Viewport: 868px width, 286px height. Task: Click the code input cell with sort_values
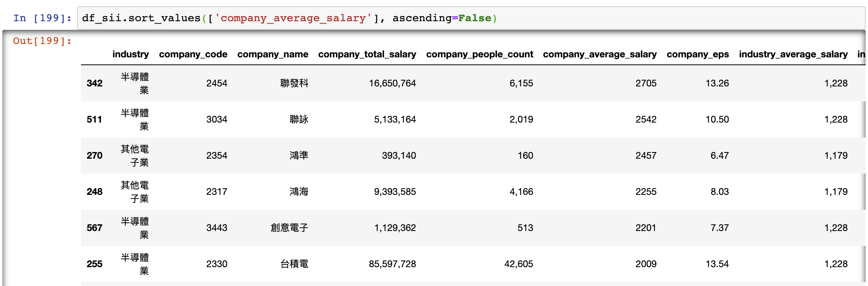[471, 18]
